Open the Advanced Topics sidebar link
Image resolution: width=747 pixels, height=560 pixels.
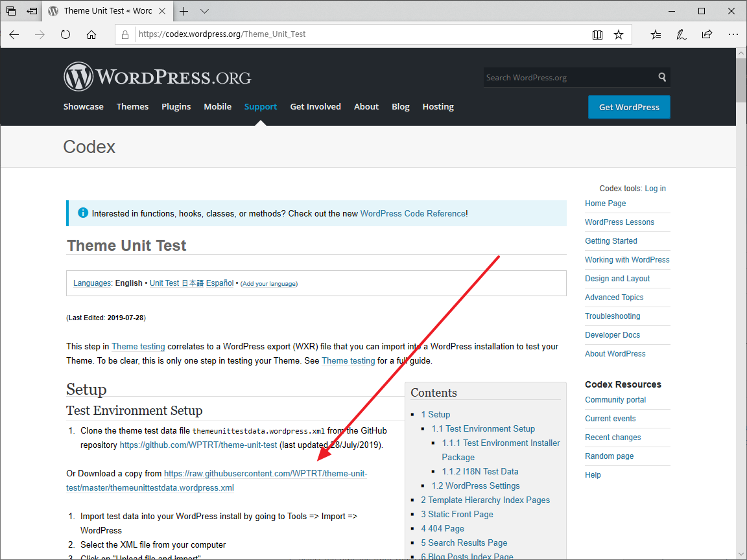click(614, 297)
